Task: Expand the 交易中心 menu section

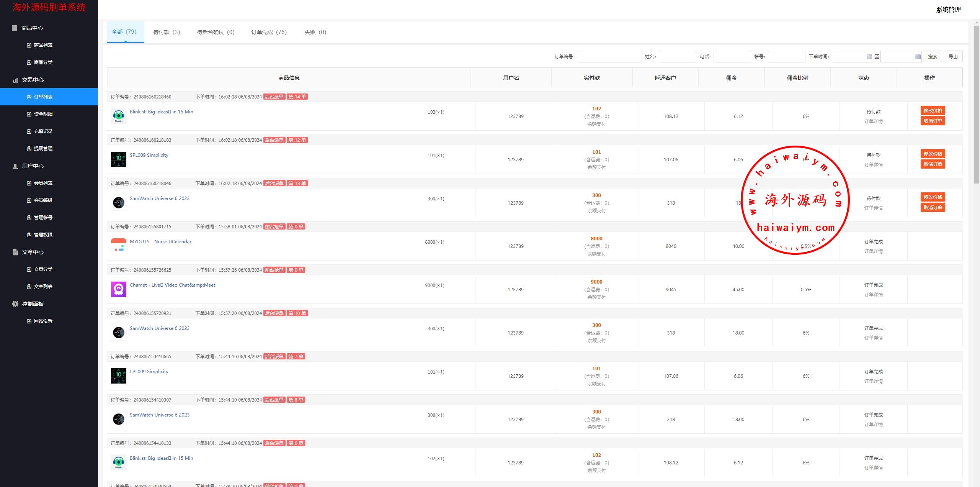Action: point(33,80)
